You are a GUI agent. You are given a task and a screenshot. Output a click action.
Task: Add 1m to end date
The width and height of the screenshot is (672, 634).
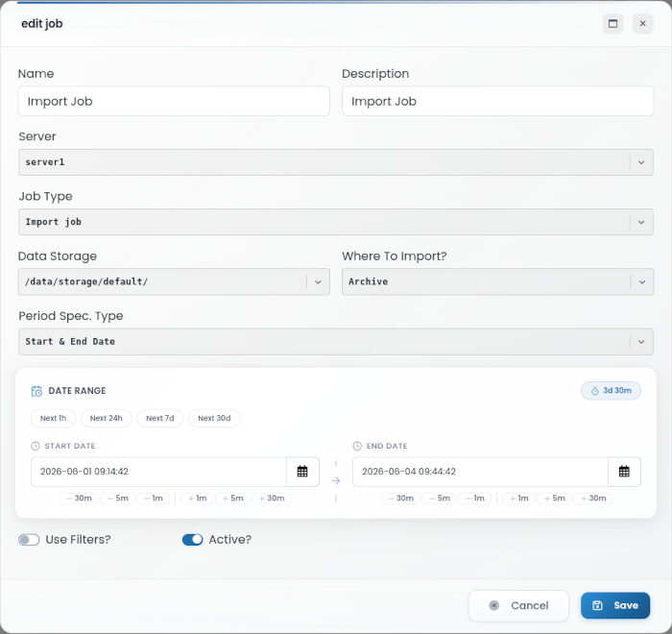pos(519,499)
